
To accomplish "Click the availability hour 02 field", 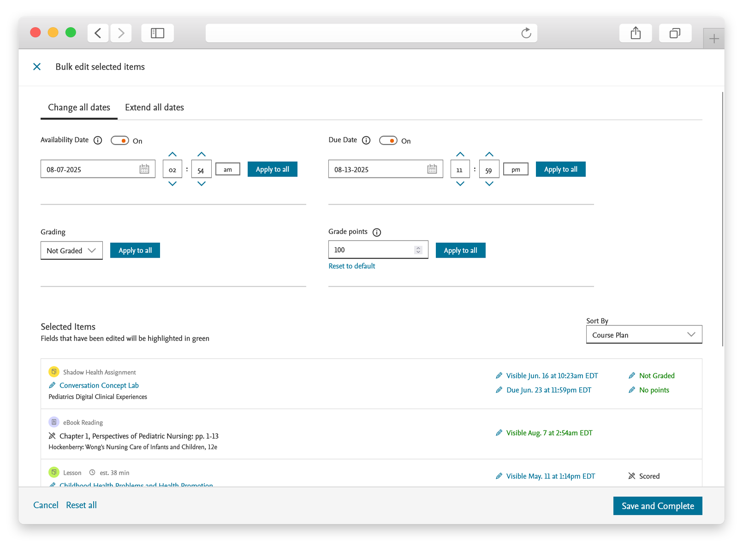I will (x=172, y=169).
